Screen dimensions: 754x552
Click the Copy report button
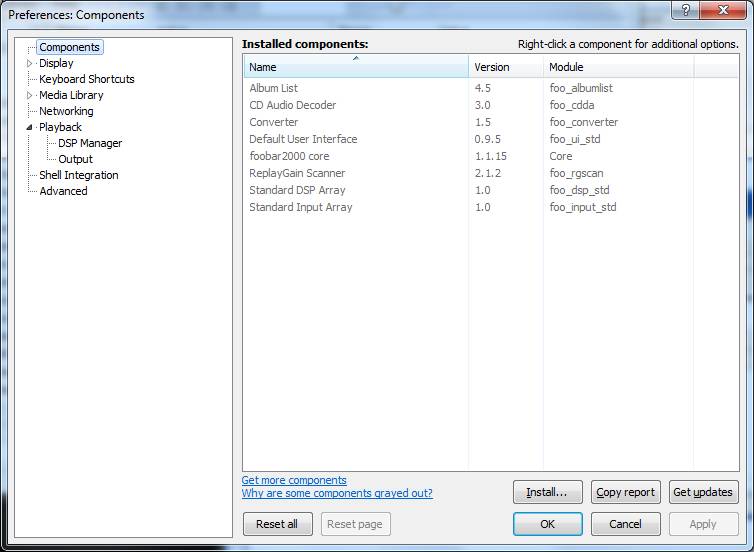tap(626, 492)
